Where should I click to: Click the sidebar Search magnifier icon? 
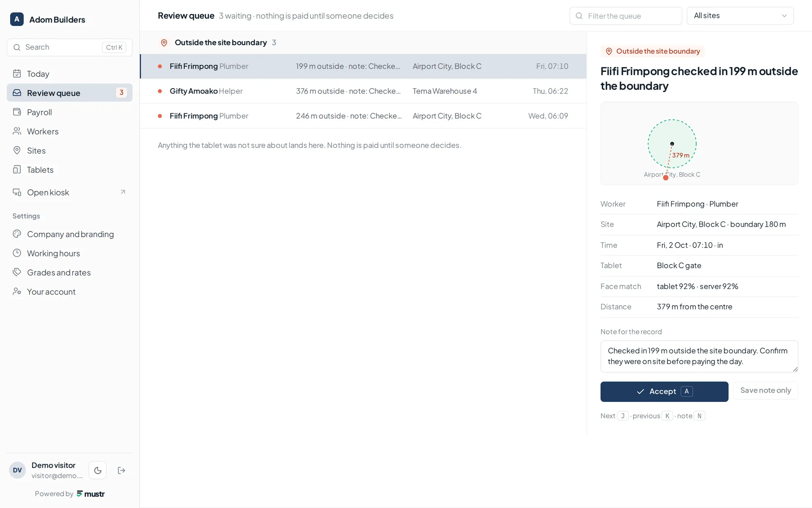[17, 48]
